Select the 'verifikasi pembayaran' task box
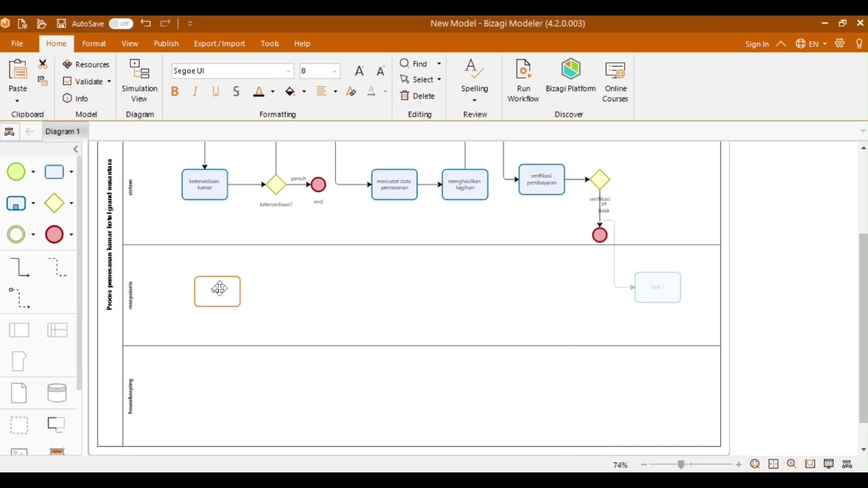This screenshot has height=488, width=868. coord(542,180)
